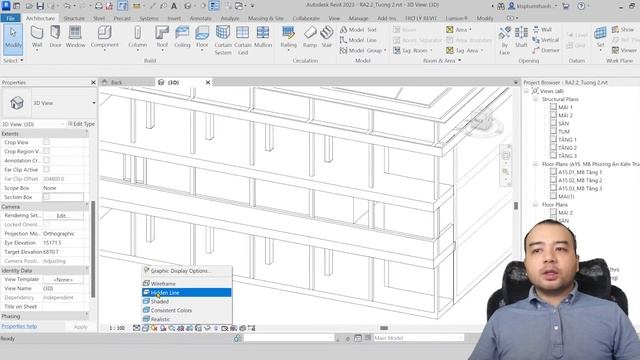Choose Shaded visual style
The height and width of the screenshot is (360, 640).
tap(187, 301)
